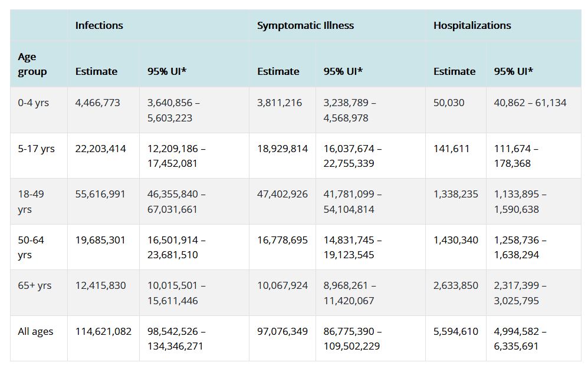Select the 47,402,926 symptomatic illness estimate

tap(282, 194)
